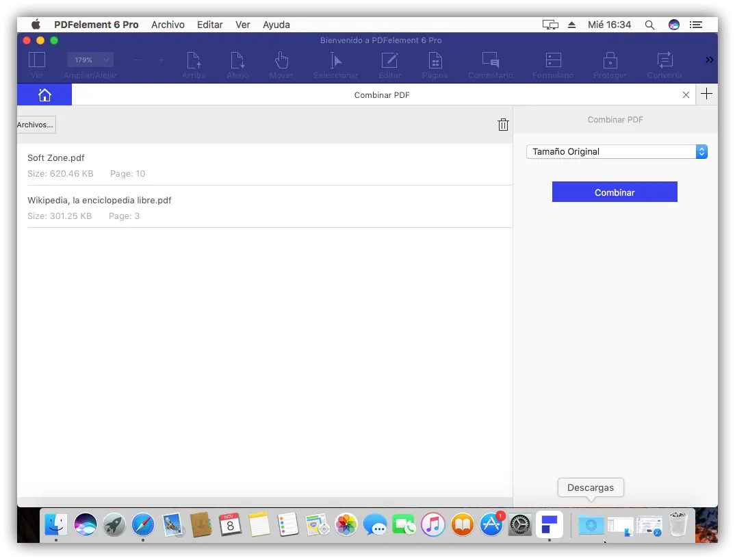The width and height of the screenshot is (735, 560).
Task: Open Launchpad rocket in dock
Action: pos(114,524)
